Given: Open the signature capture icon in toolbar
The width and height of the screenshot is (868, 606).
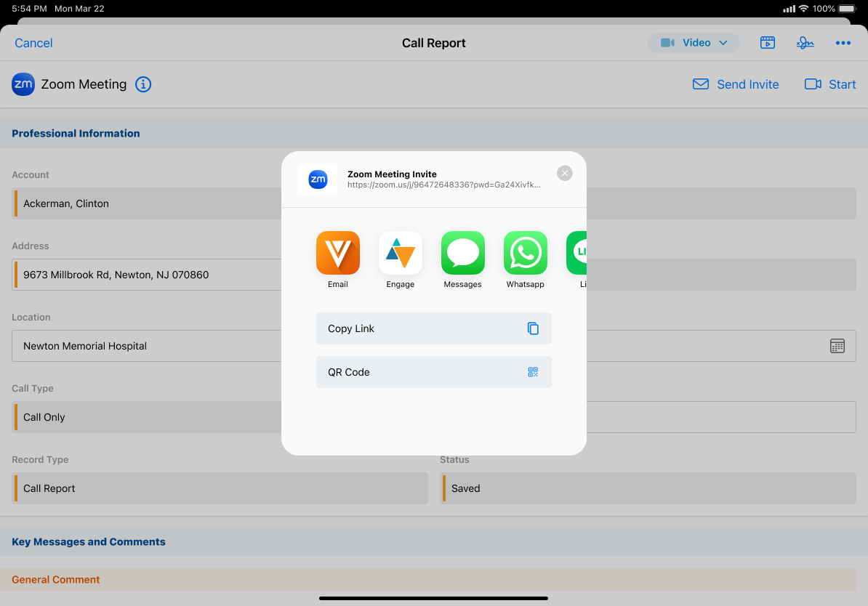Looking at the screenshot, I should tap(805, 43).
